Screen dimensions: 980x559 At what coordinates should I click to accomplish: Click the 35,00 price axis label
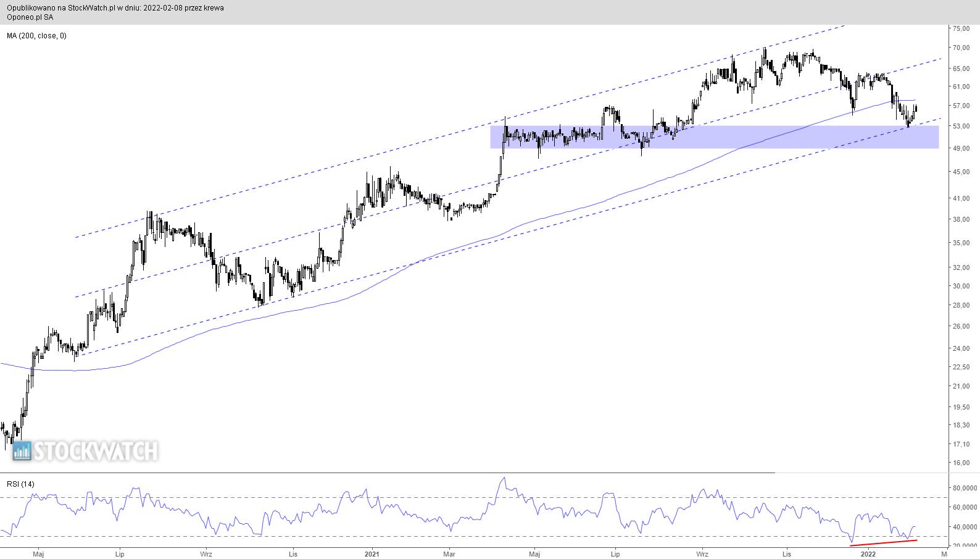tap(961, 243)
